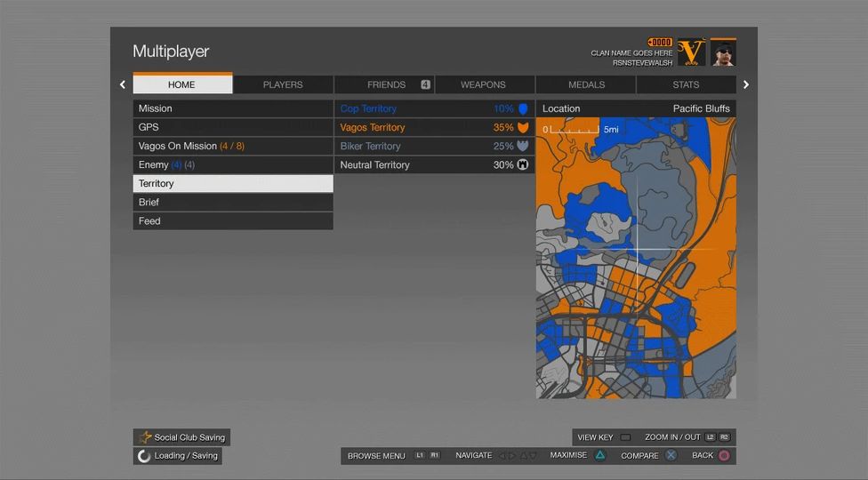Click the triangle Maximise button icon
This screenshot has height=480, width=868.
[600, 456]
